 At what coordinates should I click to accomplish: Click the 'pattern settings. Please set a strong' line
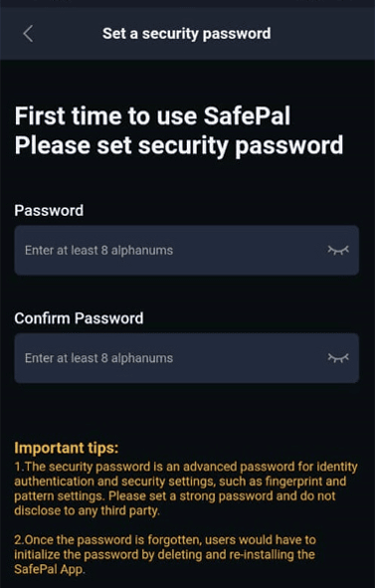click(175, 496)
